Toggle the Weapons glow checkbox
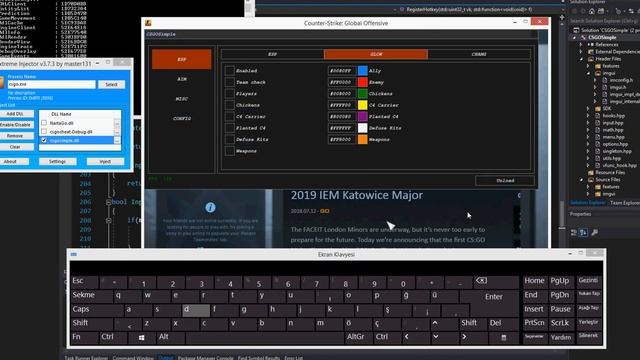The image size is (640, 360). 230,151
